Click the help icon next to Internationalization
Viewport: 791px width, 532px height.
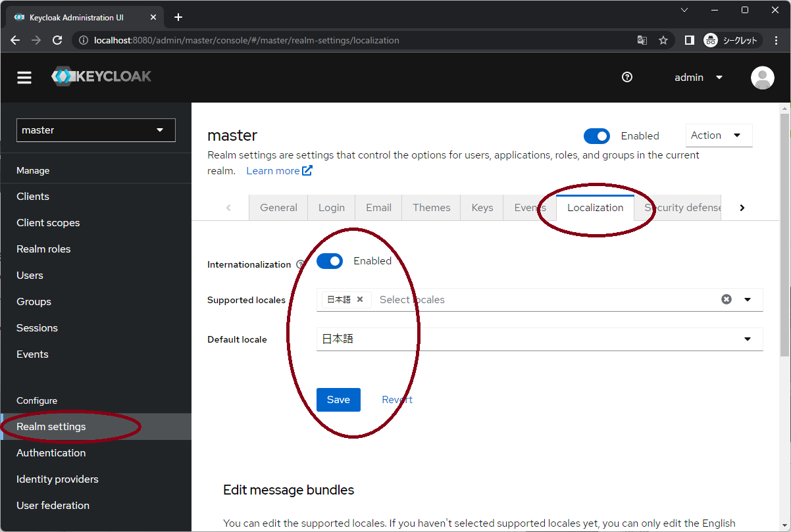tap(301, 264)
